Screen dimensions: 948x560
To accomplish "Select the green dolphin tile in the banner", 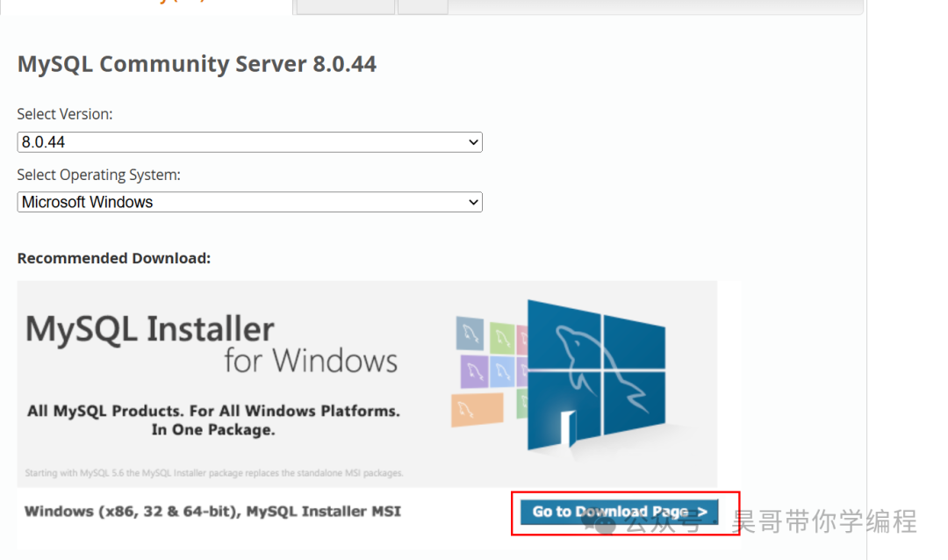I will 501,340.
